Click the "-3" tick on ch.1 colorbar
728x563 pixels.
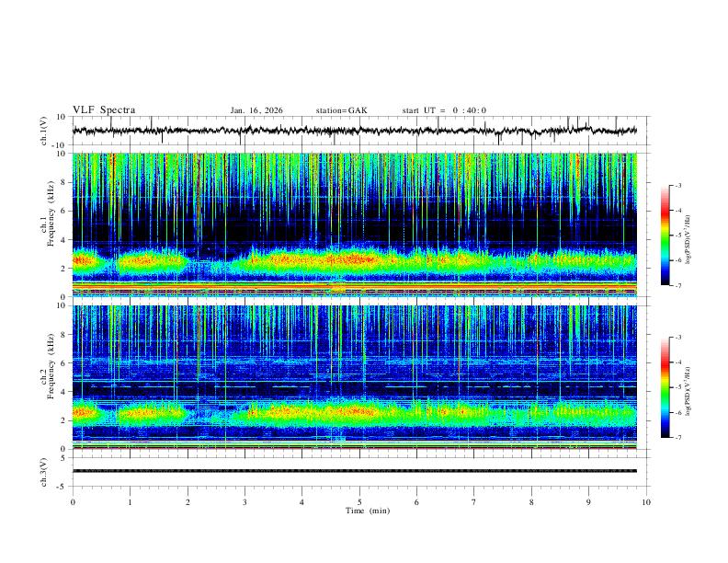pyautogui.click(x=677, y=185)
